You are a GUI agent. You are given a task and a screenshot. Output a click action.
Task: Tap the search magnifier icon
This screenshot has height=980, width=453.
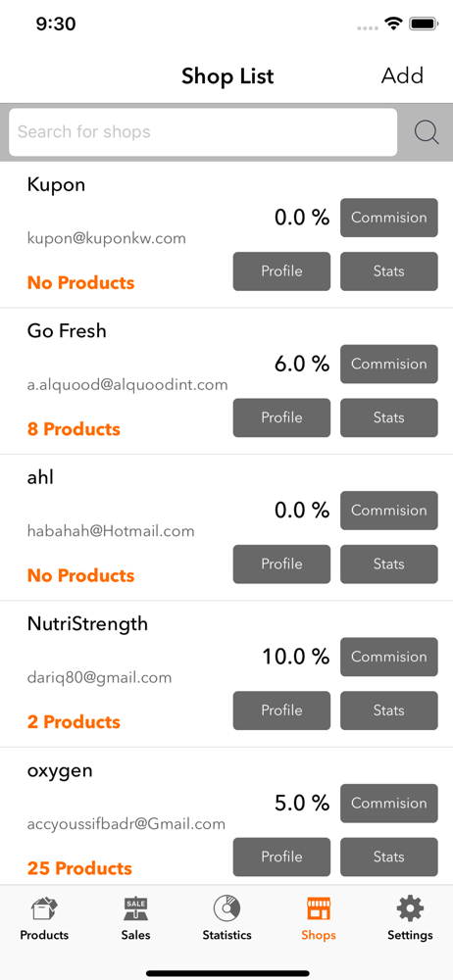[427, 132]
